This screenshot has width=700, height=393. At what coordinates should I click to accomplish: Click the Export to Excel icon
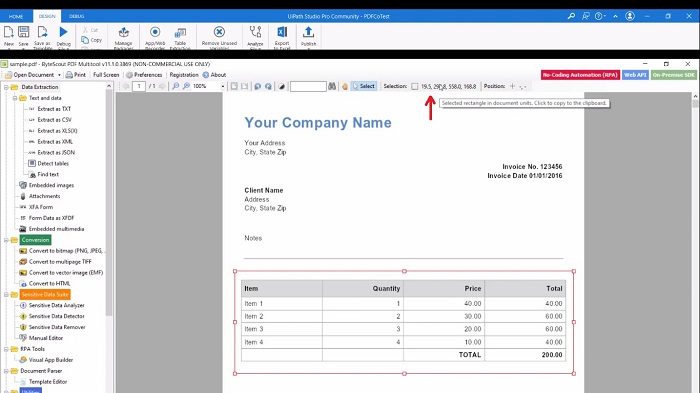click(282, 32)
